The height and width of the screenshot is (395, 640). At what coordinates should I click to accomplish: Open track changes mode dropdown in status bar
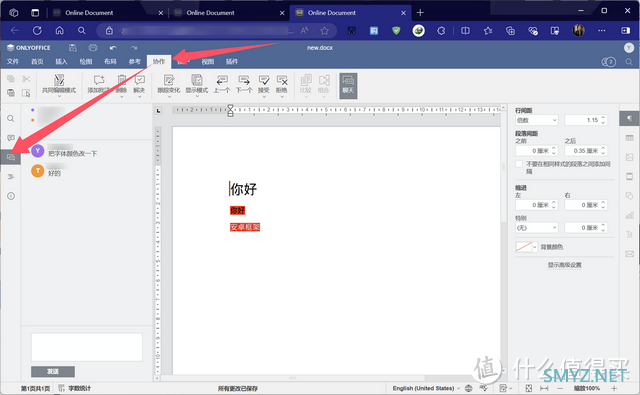(506, 388)
